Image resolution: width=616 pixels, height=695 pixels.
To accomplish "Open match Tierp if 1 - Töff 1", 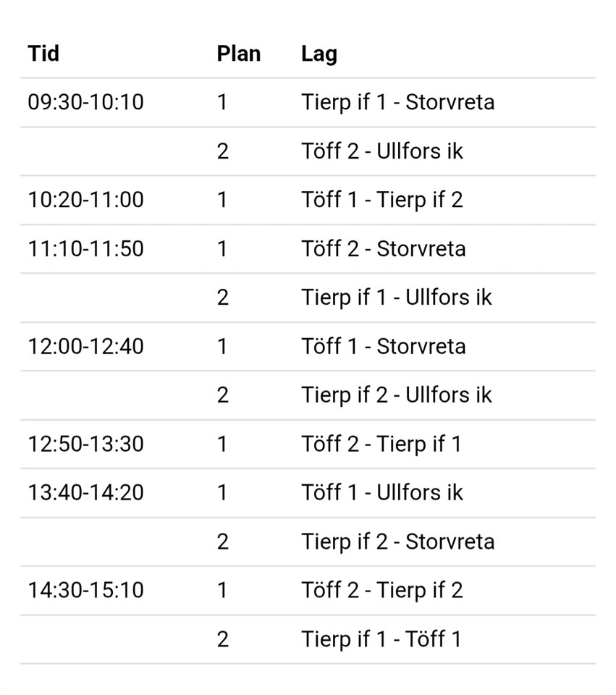I will click(x=381, y=640).
